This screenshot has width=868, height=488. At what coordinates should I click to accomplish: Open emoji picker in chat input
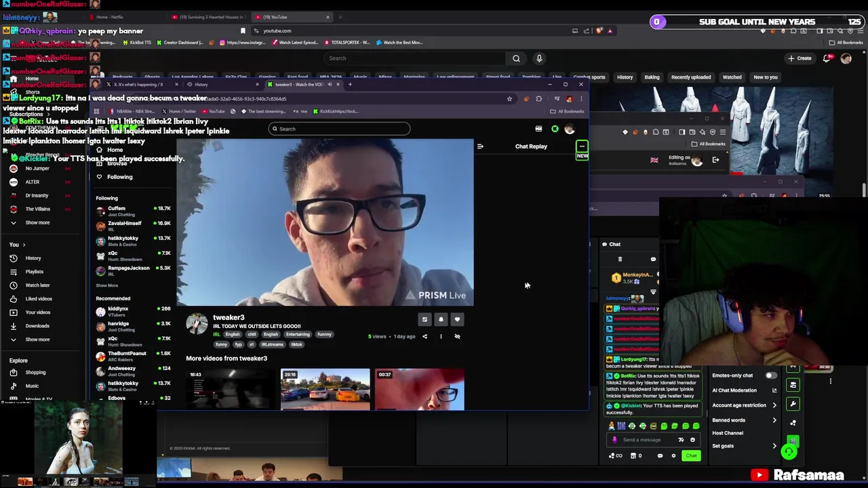692,440
